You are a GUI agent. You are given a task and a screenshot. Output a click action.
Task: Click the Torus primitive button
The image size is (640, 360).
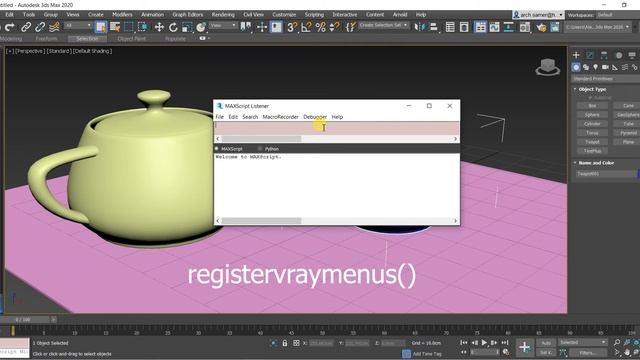592,133
